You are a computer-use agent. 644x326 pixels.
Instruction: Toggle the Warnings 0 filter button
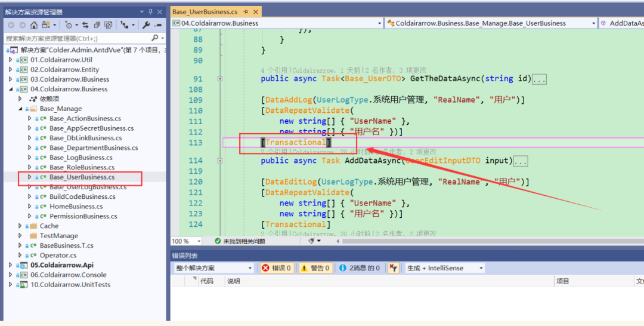click(x=315, y=268)
